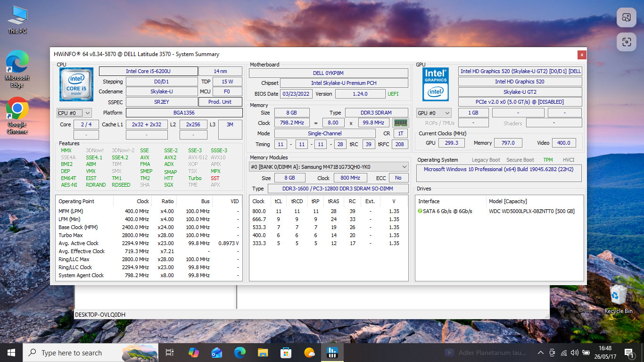Open the battery tray icon
This screenshot has width=644, height=362.
586,353
